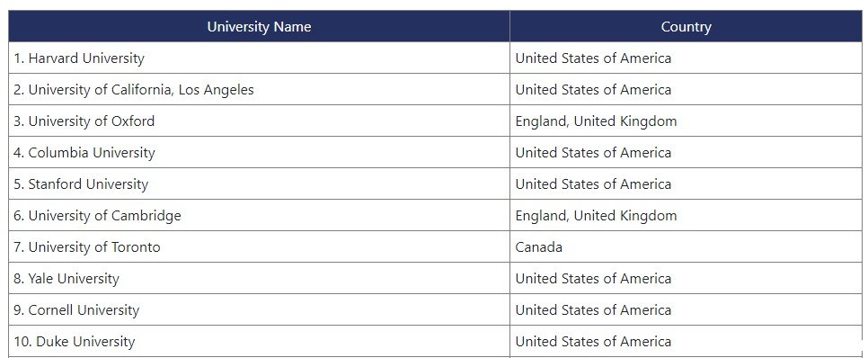Select Duke's United States of America cell
868x358 pixels.
pyautogui.click(x=686, y=342)
